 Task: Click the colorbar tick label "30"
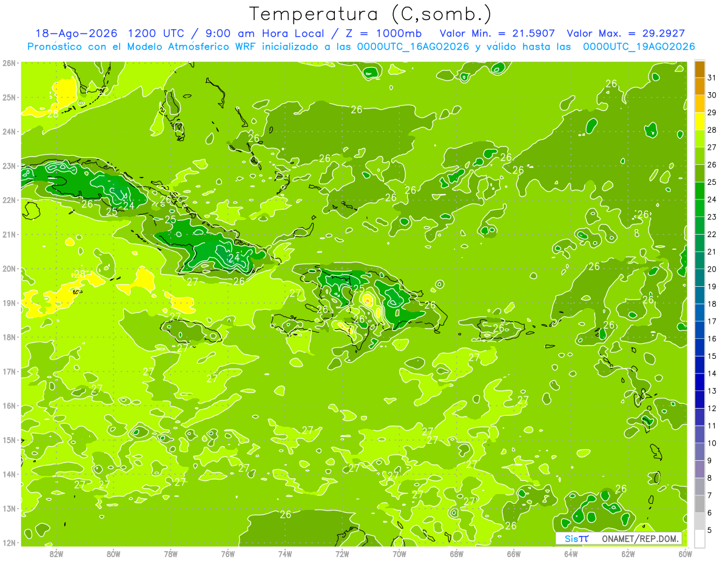(712, 95)
